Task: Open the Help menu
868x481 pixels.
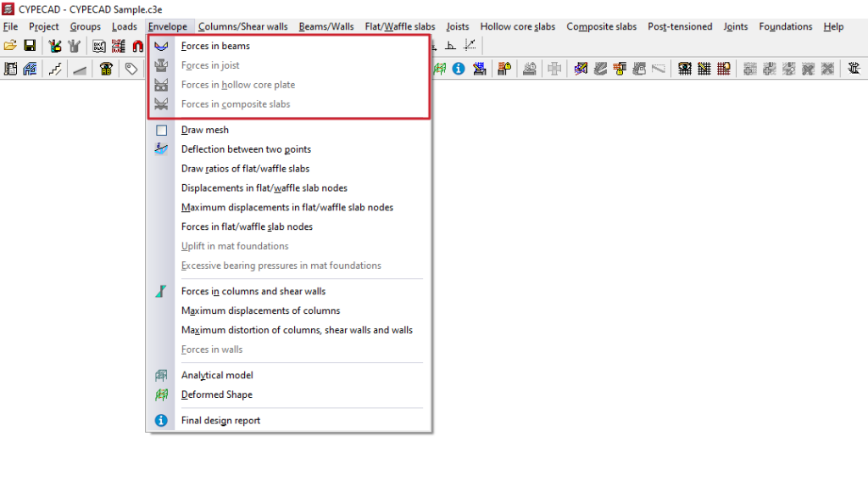Action: click(833, 26)
